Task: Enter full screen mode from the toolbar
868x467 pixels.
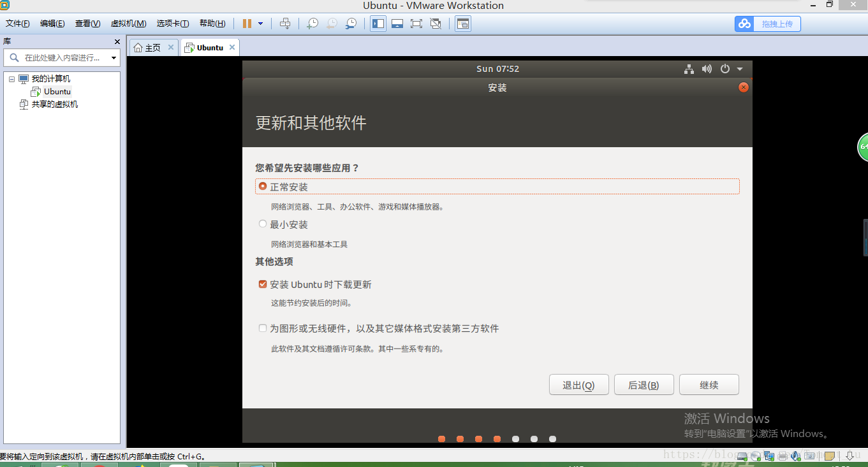Action: pos(416,24)
